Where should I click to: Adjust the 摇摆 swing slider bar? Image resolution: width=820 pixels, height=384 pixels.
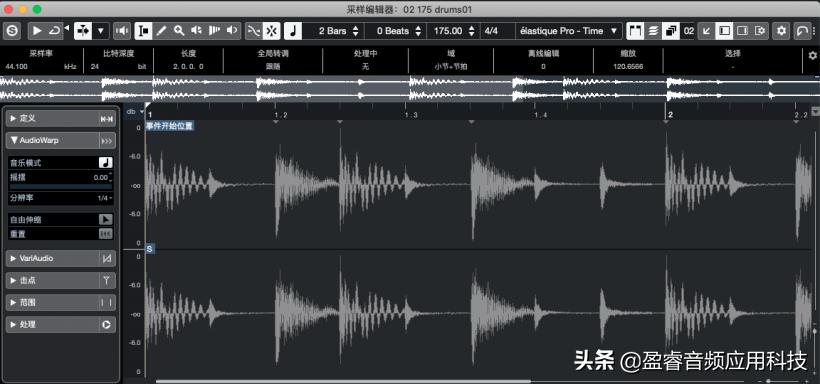(61, 186)
